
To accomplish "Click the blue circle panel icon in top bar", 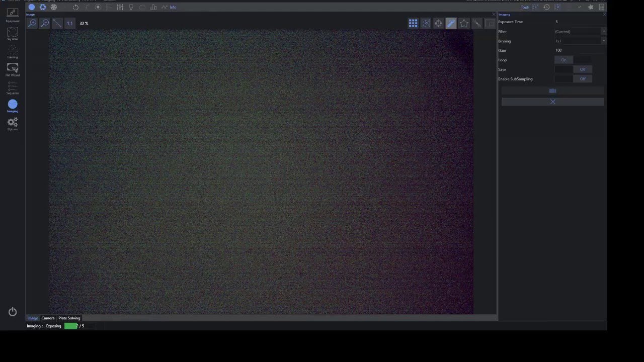I will [32, 7].
